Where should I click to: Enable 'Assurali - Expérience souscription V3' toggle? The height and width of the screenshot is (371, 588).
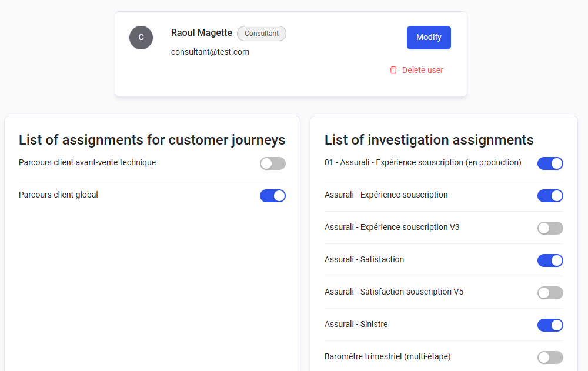(550, 228)
